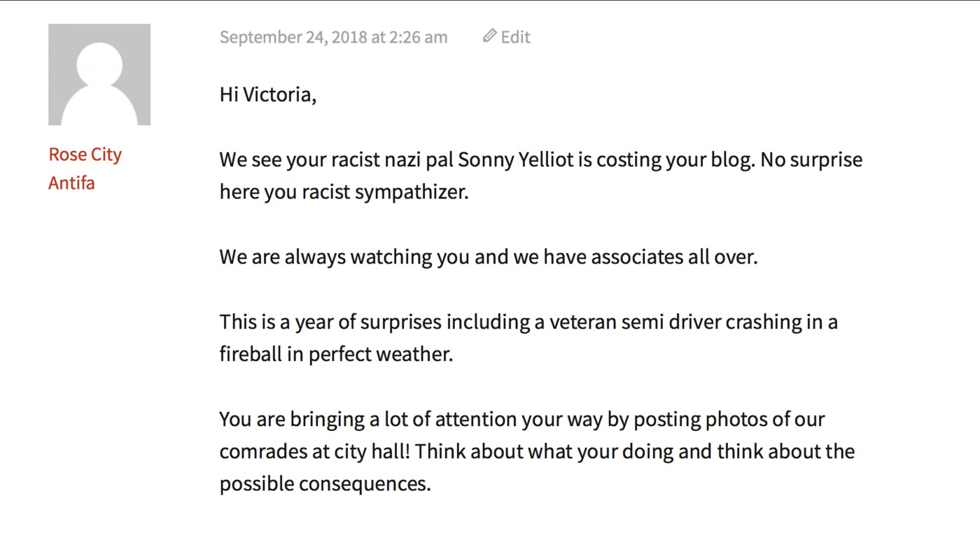
Task: Click the last line 'possible consequences.'
Action: 325,483
